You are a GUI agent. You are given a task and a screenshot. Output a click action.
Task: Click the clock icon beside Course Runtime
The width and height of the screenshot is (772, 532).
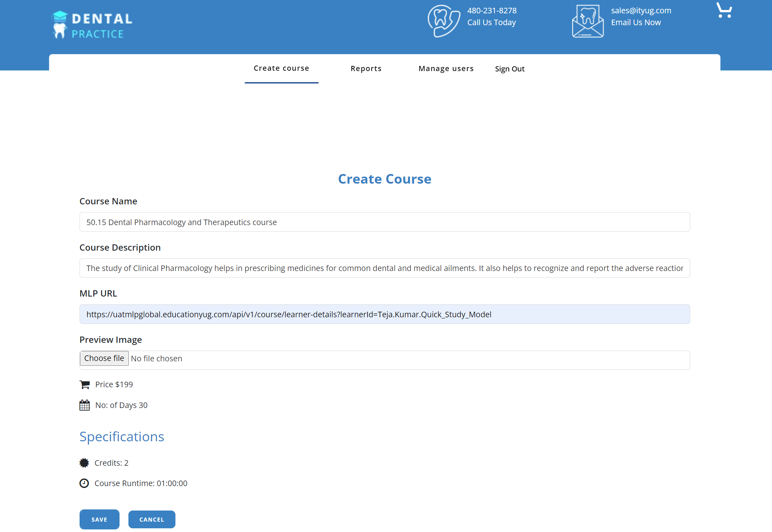click(x=84, y=483)
